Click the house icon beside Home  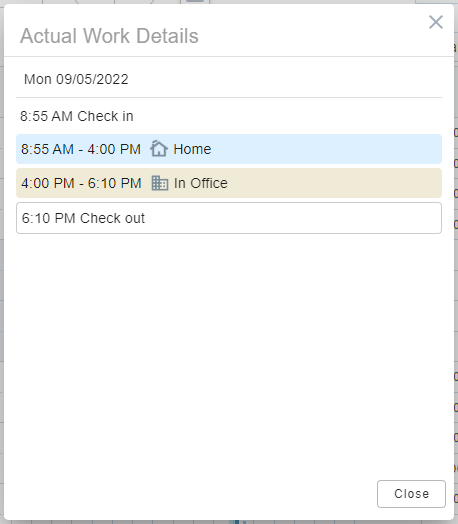(159, 149)
